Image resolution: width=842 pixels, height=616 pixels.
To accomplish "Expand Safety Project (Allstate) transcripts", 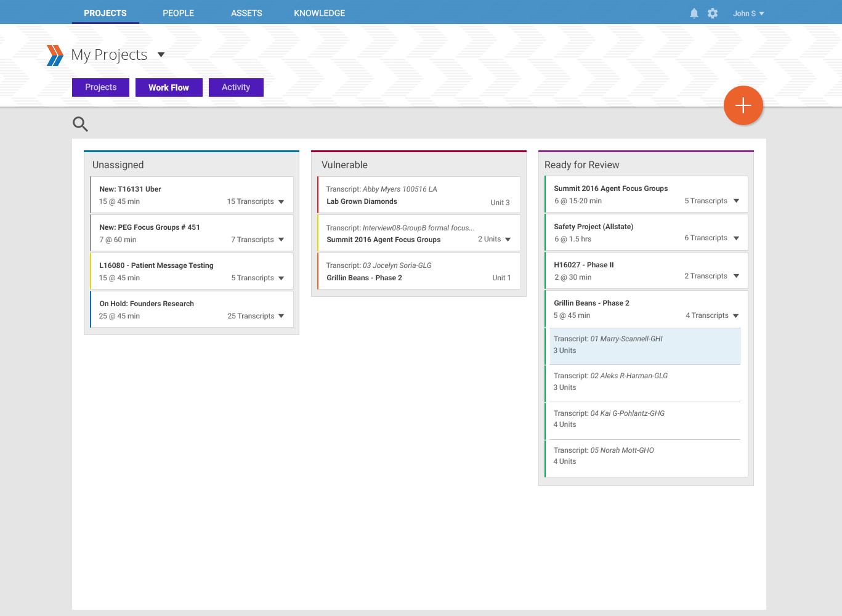I will coord(736,238).
